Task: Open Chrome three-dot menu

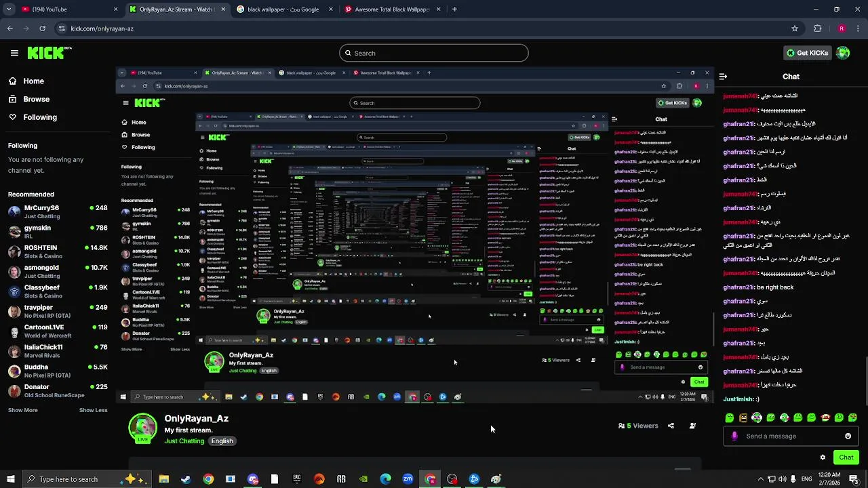Action: (856, 28)
